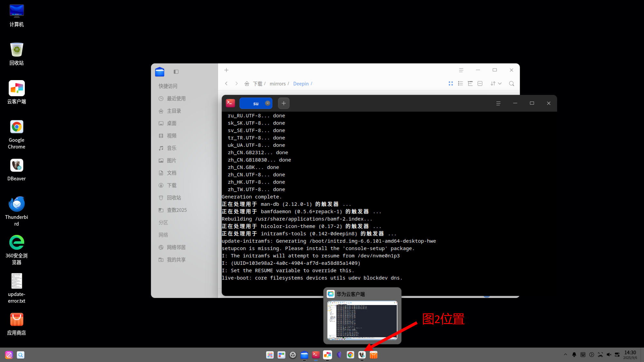This screenshot has width=644, height=362.
Task: Open the quick settings toggle icon in the tray
Action: (x=617, y=355)
